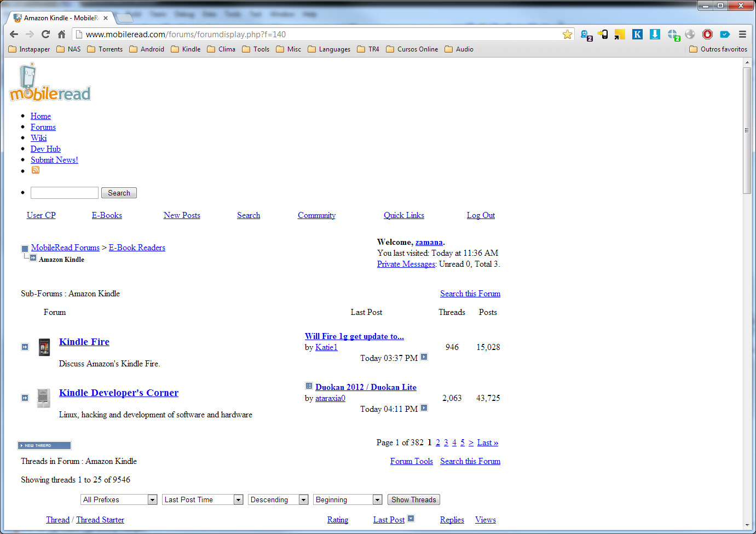Image resolution: width=756 pixels, height=534 pixels.
Task: Open the Kindle Fire sub-forum link
Action: pyautogui.click(x=84, y=342)
